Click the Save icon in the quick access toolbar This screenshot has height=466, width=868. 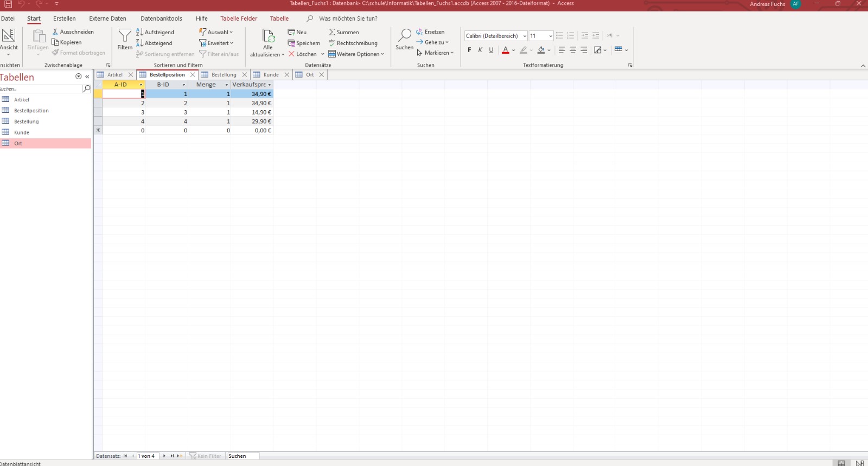click(8, 4)
